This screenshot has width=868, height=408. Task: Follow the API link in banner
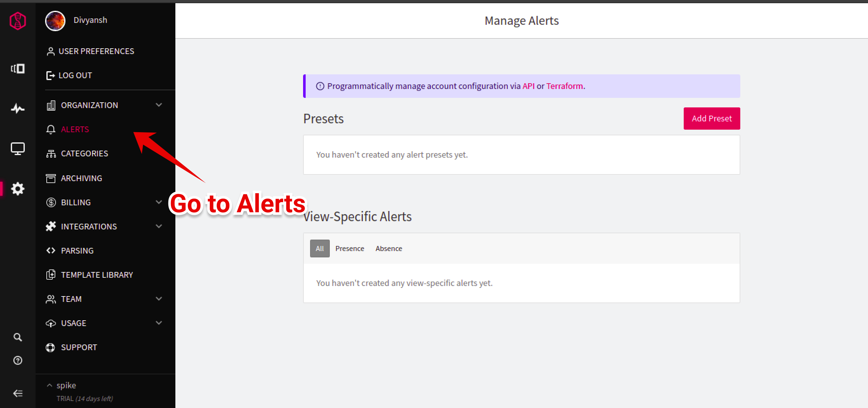[x=528, y=86]
